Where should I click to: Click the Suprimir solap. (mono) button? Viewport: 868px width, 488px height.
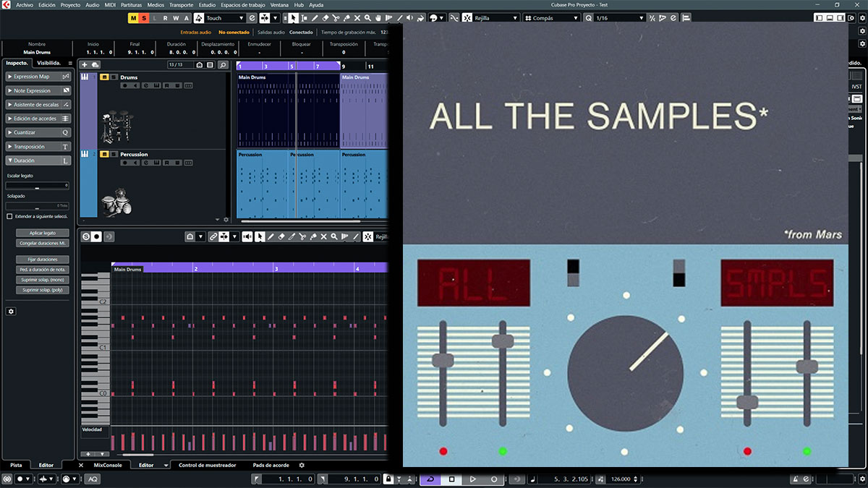tap(43, 280)
